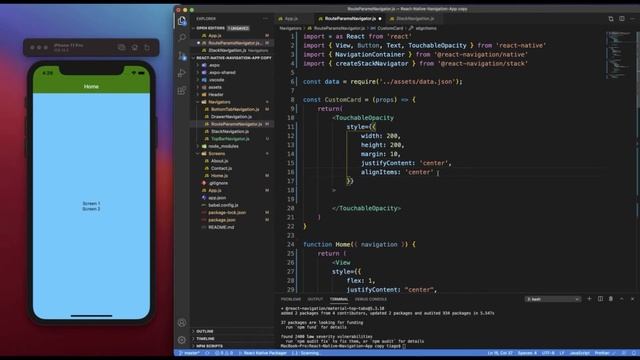Click UTF-8 encoding in status bar
This screenshot has width=640, height=360.
click(547, 353)
